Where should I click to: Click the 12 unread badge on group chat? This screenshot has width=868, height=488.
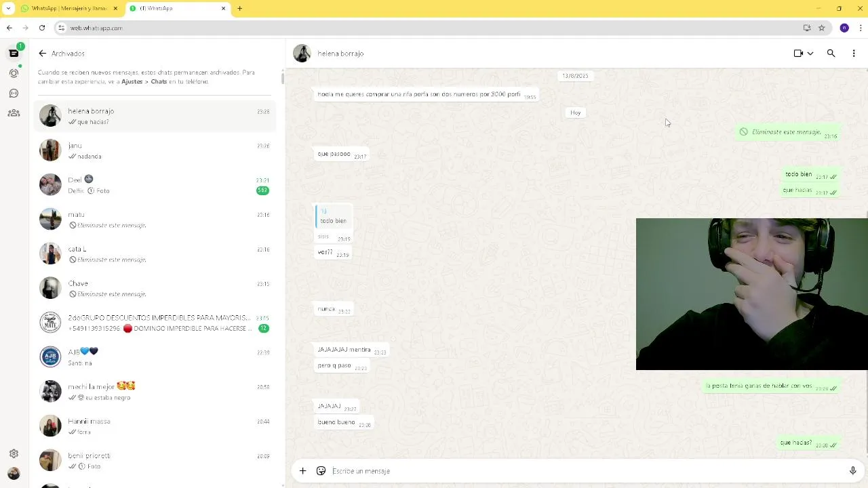pyautogui.click(x=263, y=328)
